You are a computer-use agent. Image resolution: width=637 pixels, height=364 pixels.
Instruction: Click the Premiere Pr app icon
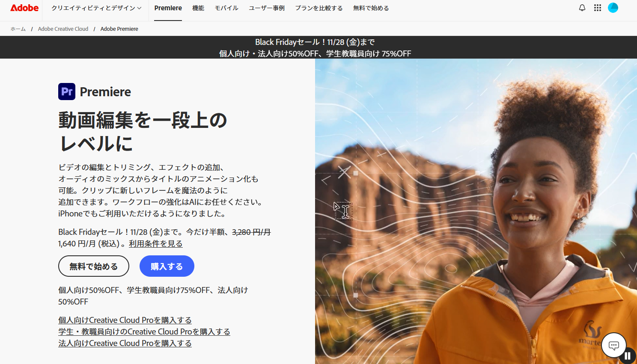coord(67,92)
